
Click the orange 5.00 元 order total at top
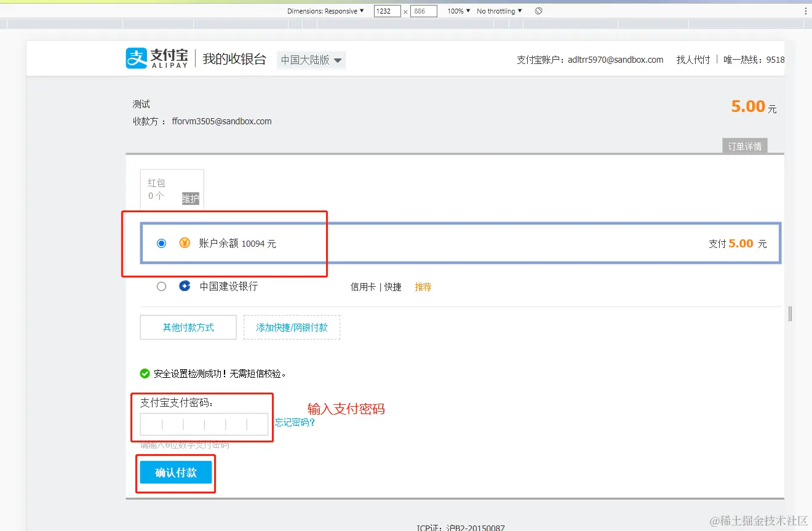[754, 106]
